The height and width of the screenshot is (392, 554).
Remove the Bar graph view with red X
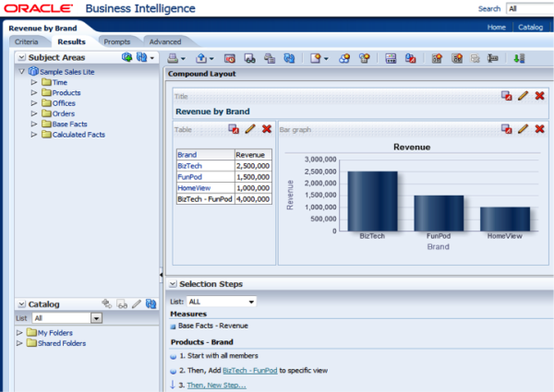click(539, 129)
